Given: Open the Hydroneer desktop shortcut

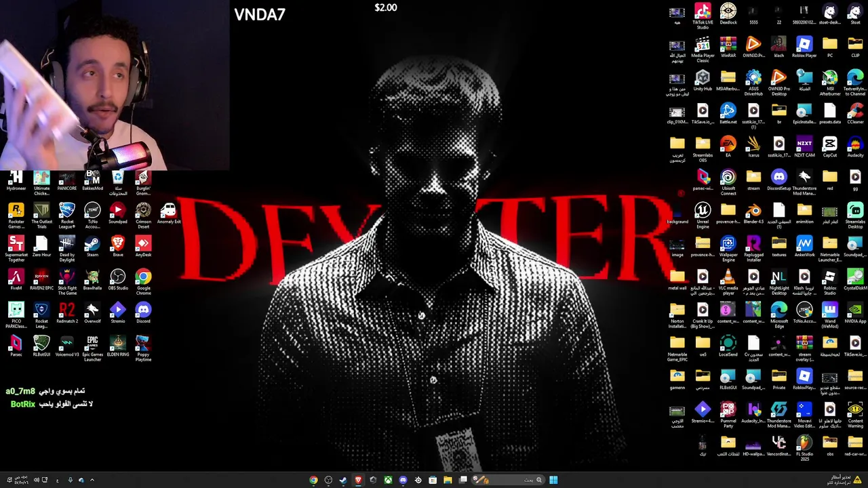Looking at the screenshot, I should [x=16, y=181].
